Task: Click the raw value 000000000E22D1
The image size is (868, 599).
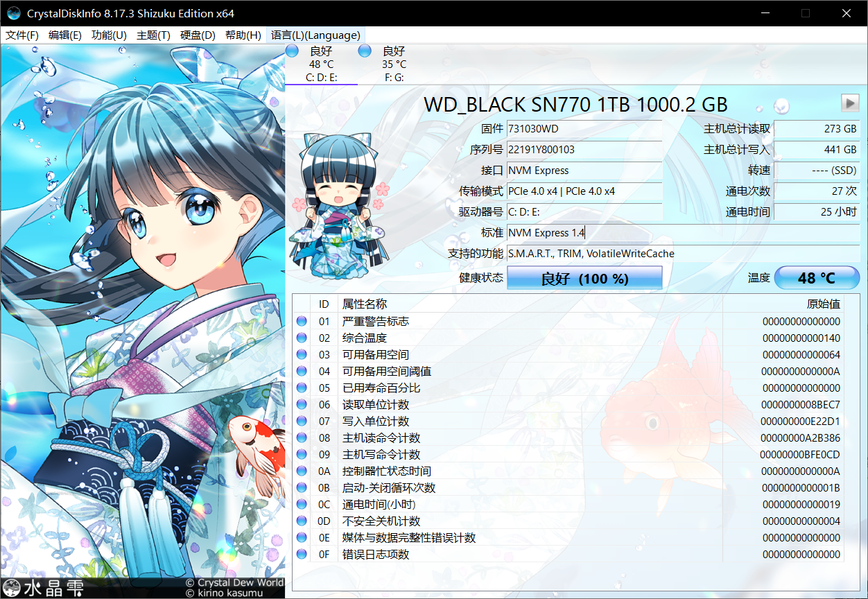Action: tap(800, 422)
